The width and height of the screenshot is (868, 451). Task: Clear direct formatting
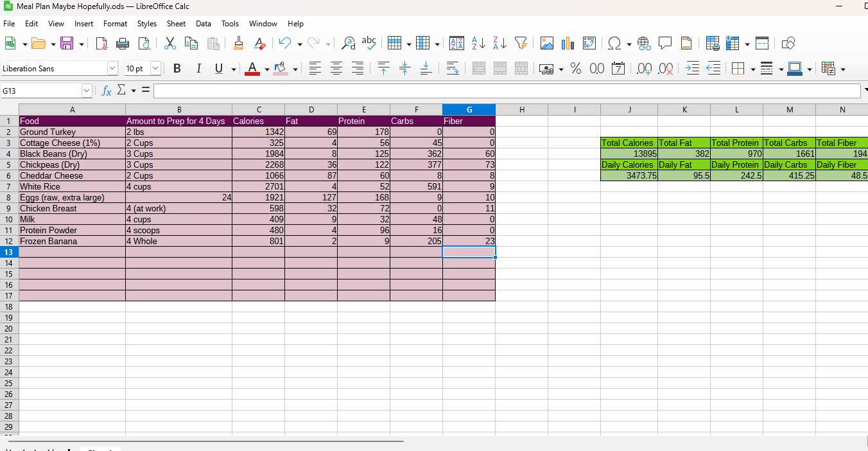(x=259, y=43)
